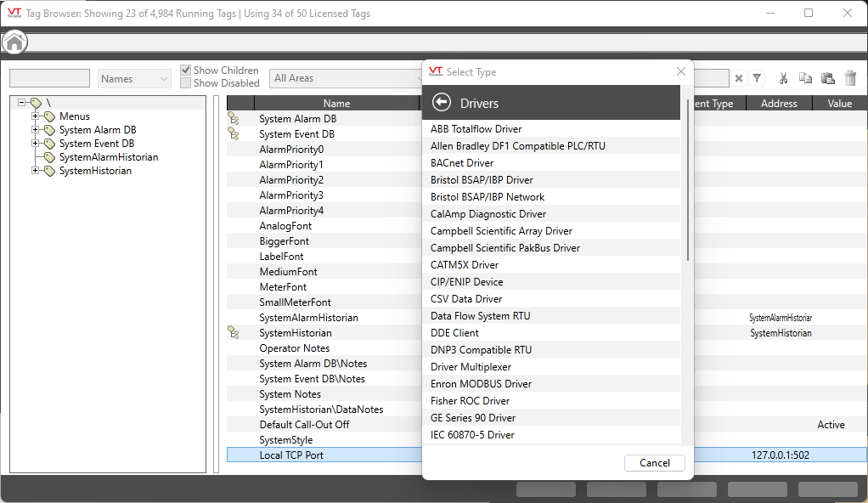Click the Home icon in the top toolbar

[x=15, y=42]
